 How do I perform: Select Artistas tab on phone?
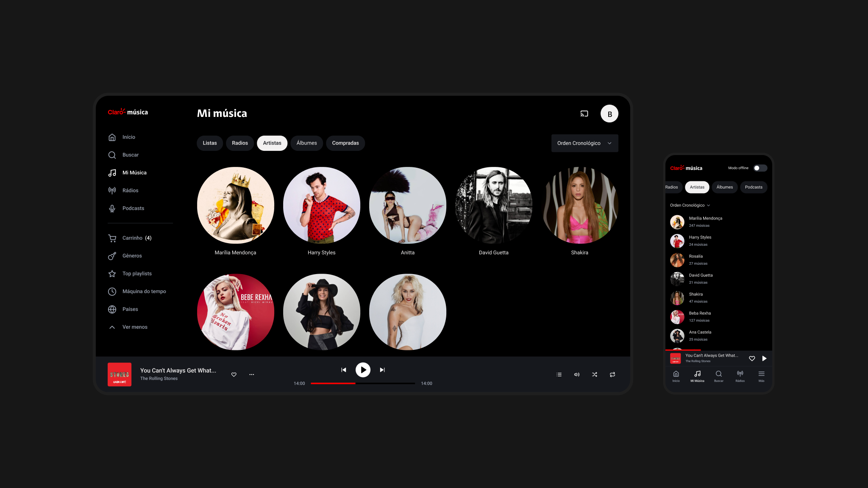(x=697, y=187)
